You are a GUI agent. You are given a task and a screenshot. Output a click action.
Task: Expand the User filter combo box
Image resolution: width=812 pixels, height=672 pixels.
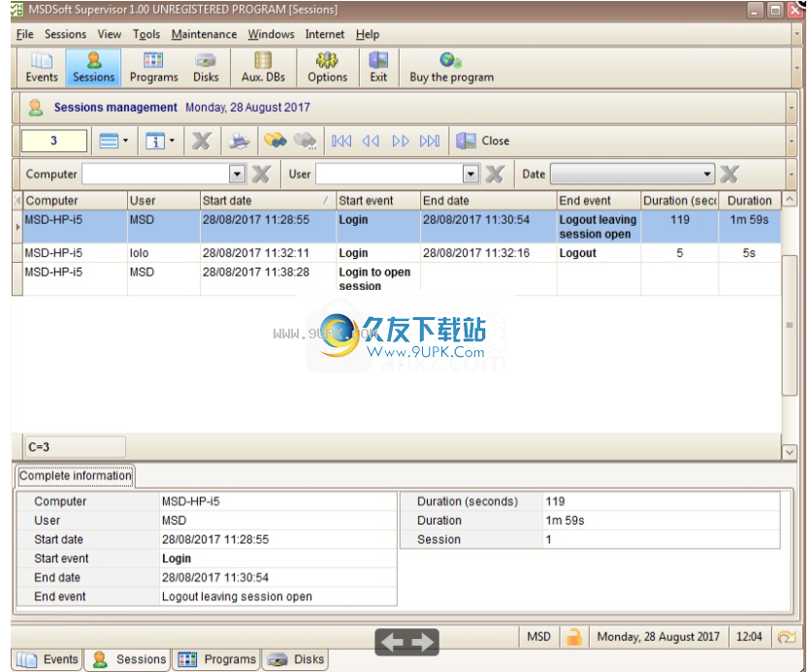(x=471, y=174)
